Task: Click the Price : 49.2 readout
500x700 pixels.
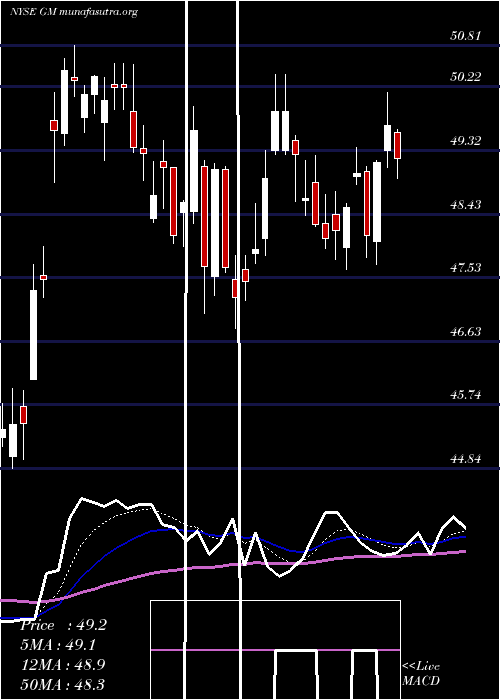Action: pos(63,625)
